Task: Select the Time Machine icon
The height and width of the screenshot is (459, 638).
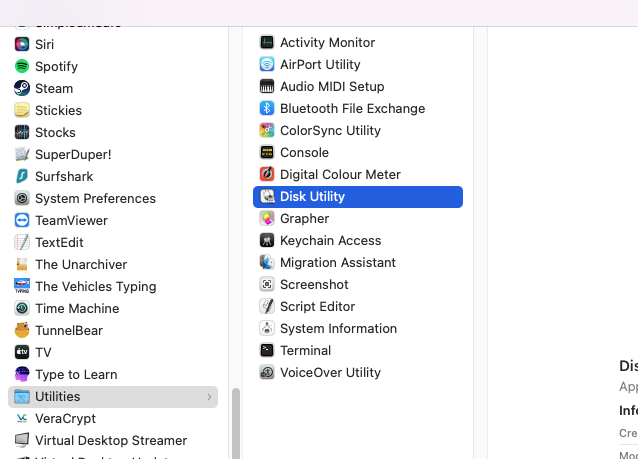Action: [22, 308]
